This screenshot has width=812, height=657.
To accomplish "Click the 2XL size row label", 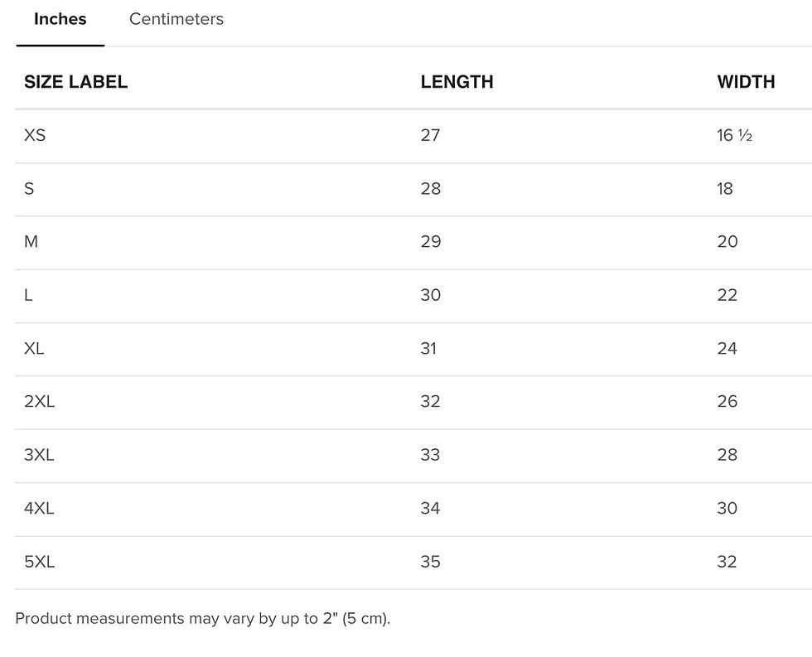I will (39, 402).
